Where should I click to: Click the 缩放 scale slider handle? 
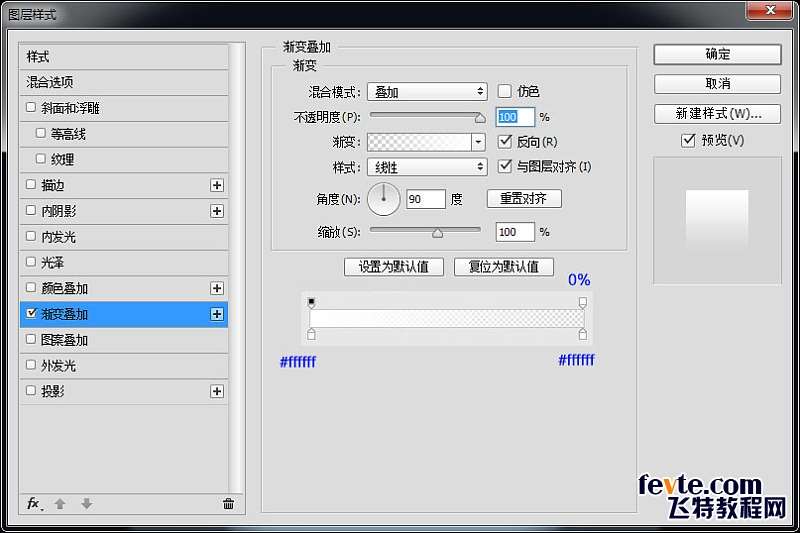click(x=437, y=233)
